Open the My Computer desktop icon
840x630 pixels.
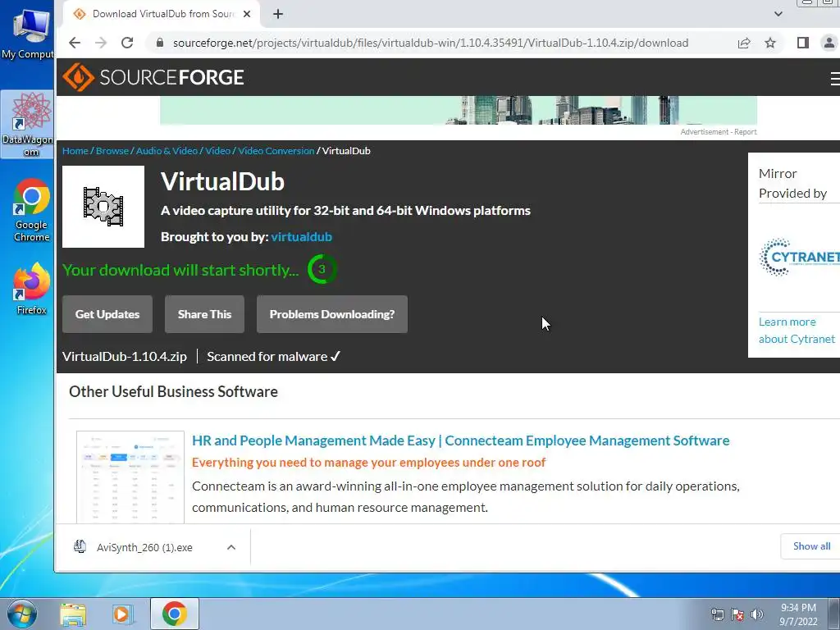pos(28,33)
